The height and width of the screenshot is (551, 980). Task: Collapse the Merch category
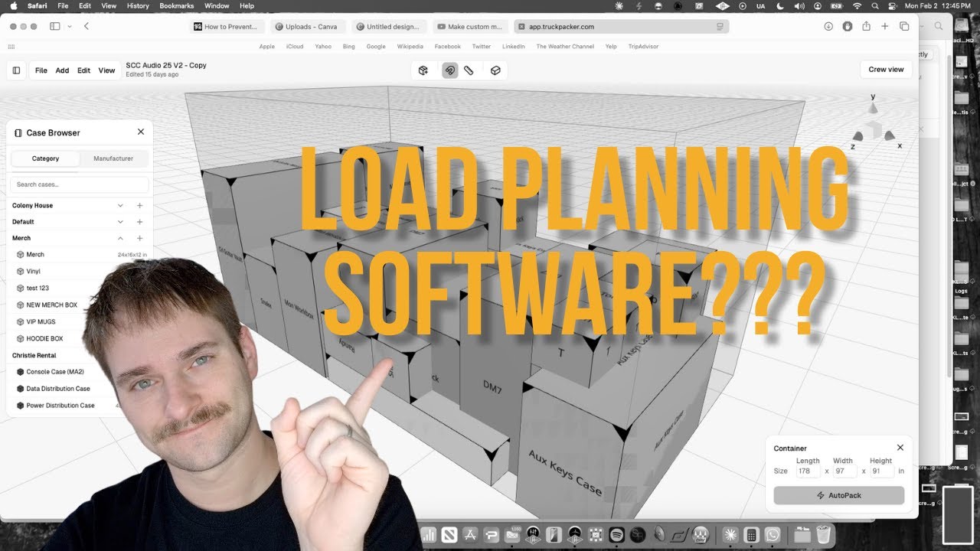coord(120,238)
